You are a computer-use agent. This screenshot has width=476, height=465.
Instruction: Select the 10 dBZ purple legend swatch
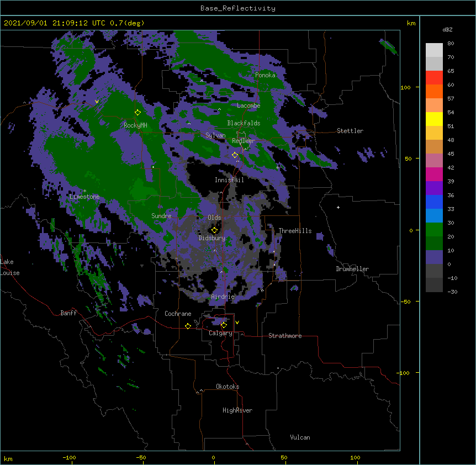point(434,257)
